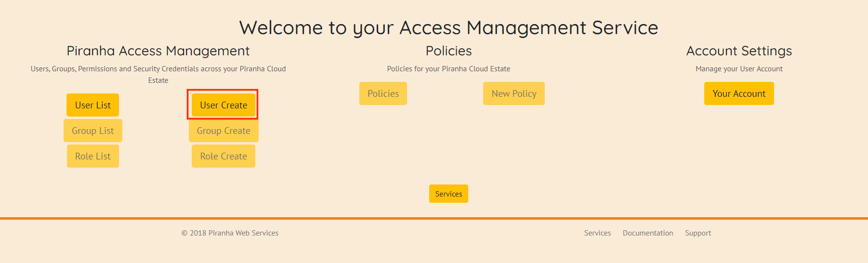Visit the Support link in footer
868x263 pixels.
tap(697, 233)
